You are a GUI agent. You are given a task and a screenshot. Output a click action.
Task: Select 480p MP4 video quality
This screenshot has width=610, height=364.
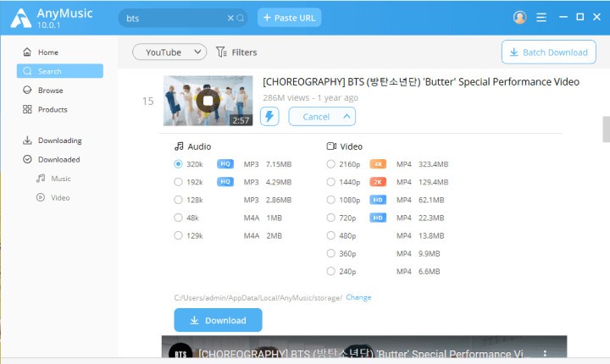point(330,235)
